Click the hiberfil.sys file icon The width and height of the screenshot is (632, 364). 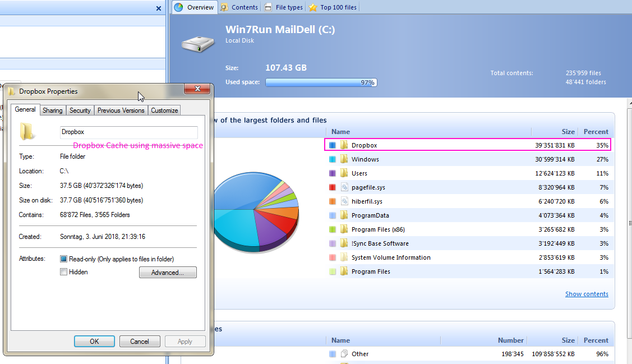(x=344, y=201)
